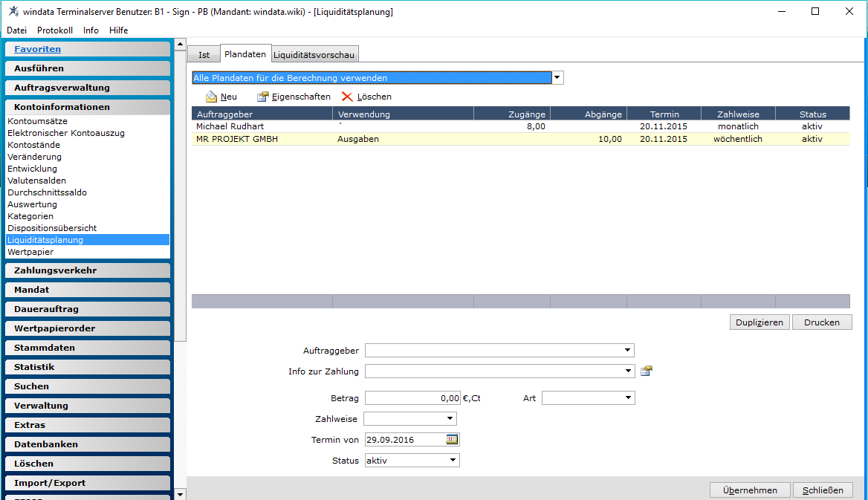Image resolution: width=868 pixels, height=500 pixels.
Task: Open the Hilfe menu
Action: tap(118, 30)
